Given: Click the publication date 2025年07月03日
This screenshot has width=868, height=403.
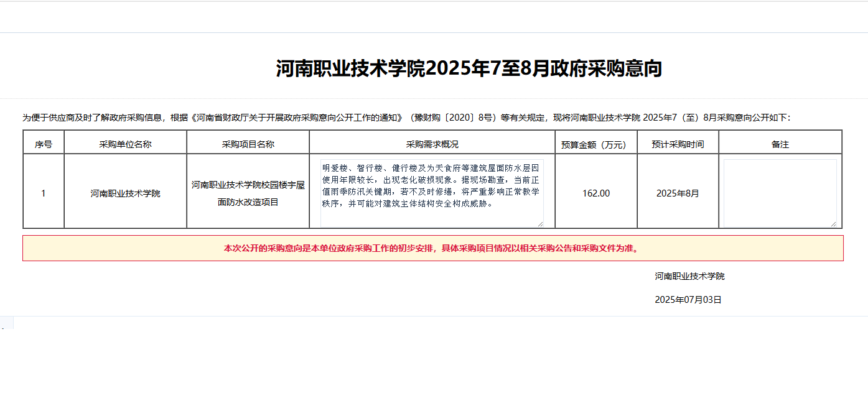Looking at the screenshot, I should 688,300.
